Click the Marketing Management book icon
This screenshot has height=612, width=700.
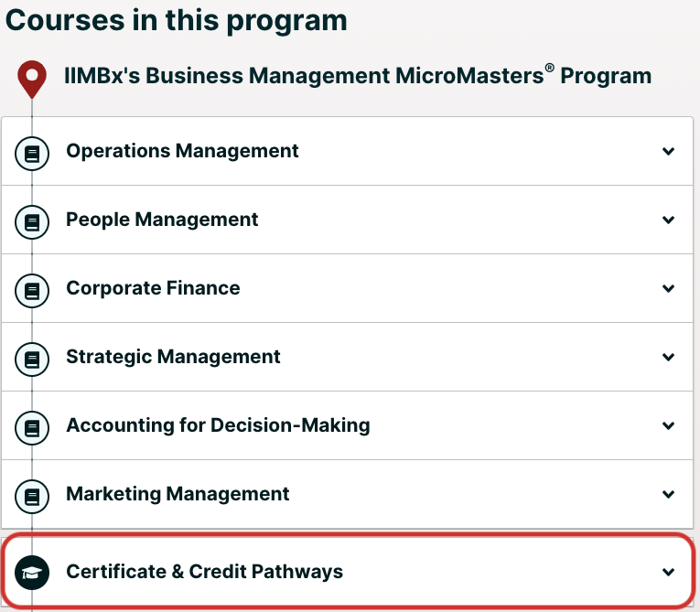[32, 497]
